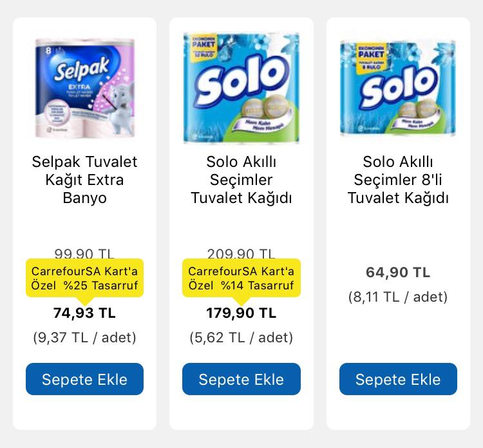483x448 pixels.
Task: Open Selpak Tuvalet Kağıt Extra Banyo title
Action: click(84, 179)
